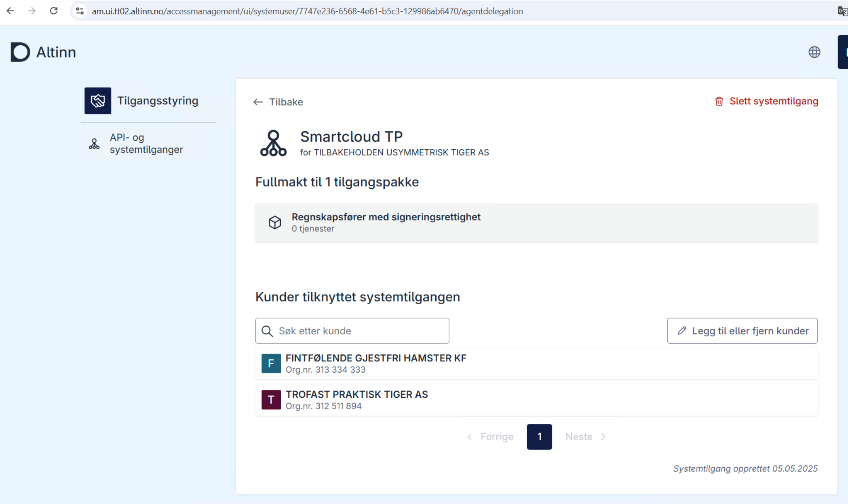Click Forrige pagination button
Screen dimensions: 848x504
[x=490, y=437]
